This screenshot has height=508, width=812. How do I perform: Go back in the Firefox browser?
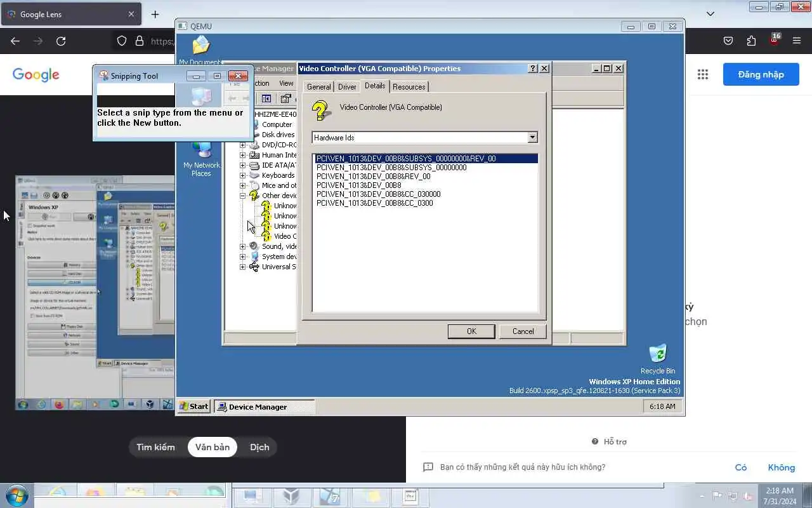tap(15, 41)
